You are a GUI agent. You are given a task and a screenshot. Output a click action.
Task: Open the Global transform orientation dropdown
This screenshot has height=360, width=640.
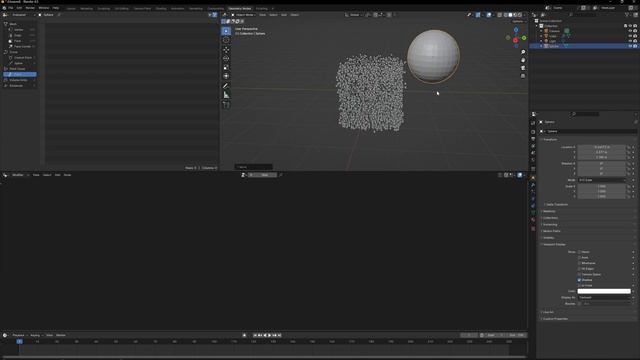point(353,15)
